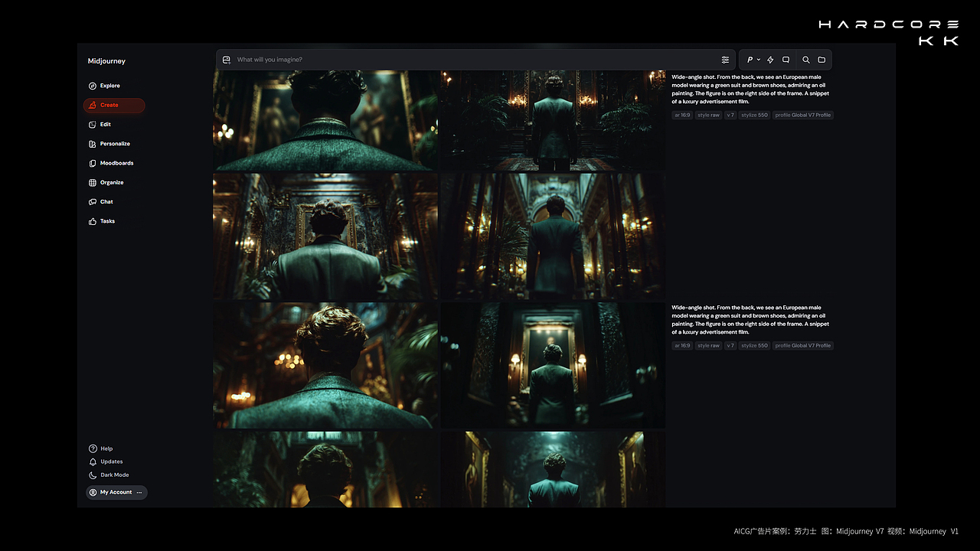Click 'profile Global V7 Profile' tag in the first prompt
The width and height of the screenshot is (980, 551).
click(x=802, y=115)
